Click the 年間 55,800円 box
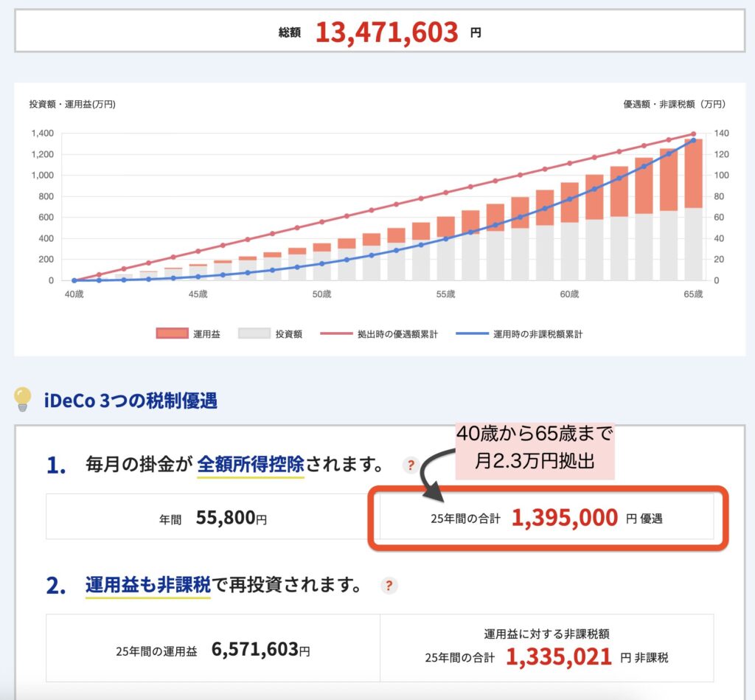Screen dimensions: 755x700 212,519
